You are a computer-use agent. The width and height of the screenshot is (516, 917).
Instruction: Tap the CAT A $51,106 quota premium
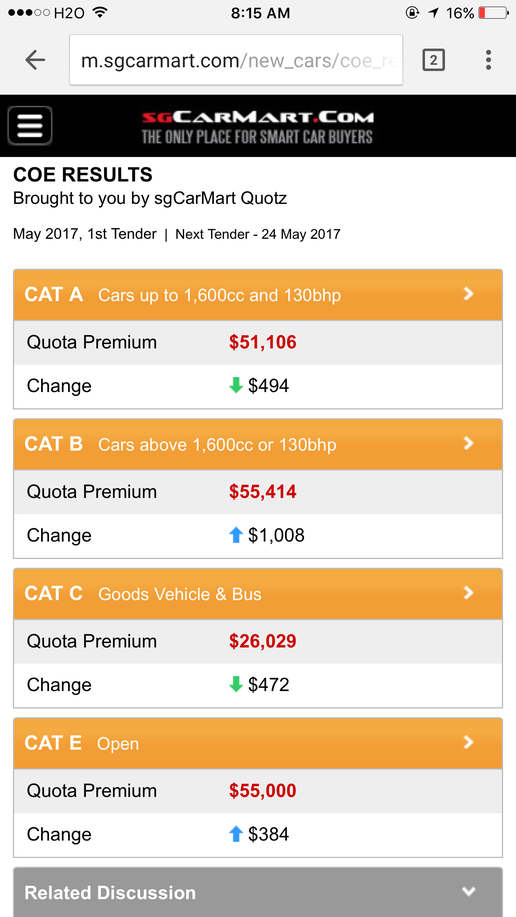263,342
